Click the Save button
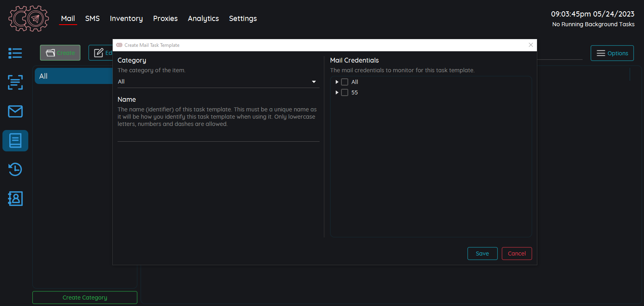This screenshot has width=644, height=306. click(482, 254)
